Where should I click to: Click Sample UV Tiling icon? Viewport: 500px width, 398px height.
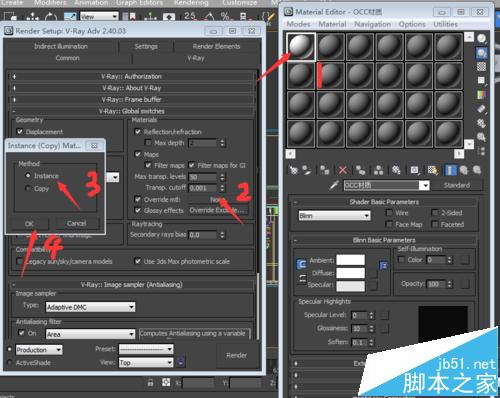tap(481, 81)
